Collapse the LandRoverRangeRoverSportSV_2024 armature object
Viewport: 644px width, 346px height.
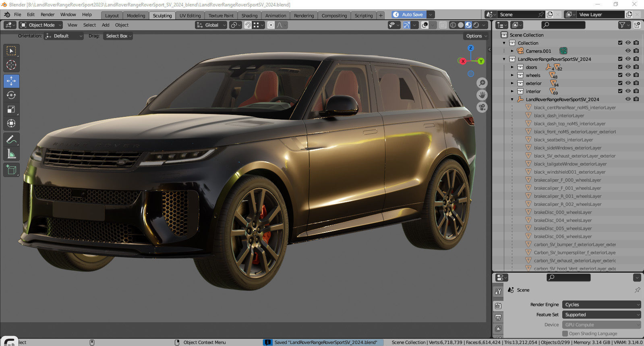[x=512, y=99]
